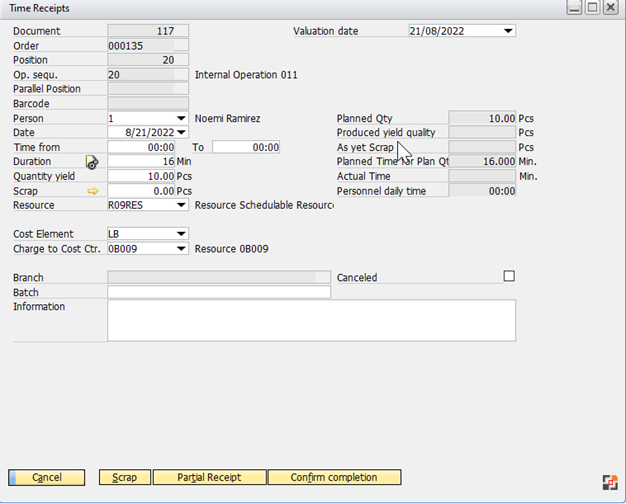The height and width of the screenshot is (504, 626).
Task: Click the name Noemi Ramirez
Action: 227,119
